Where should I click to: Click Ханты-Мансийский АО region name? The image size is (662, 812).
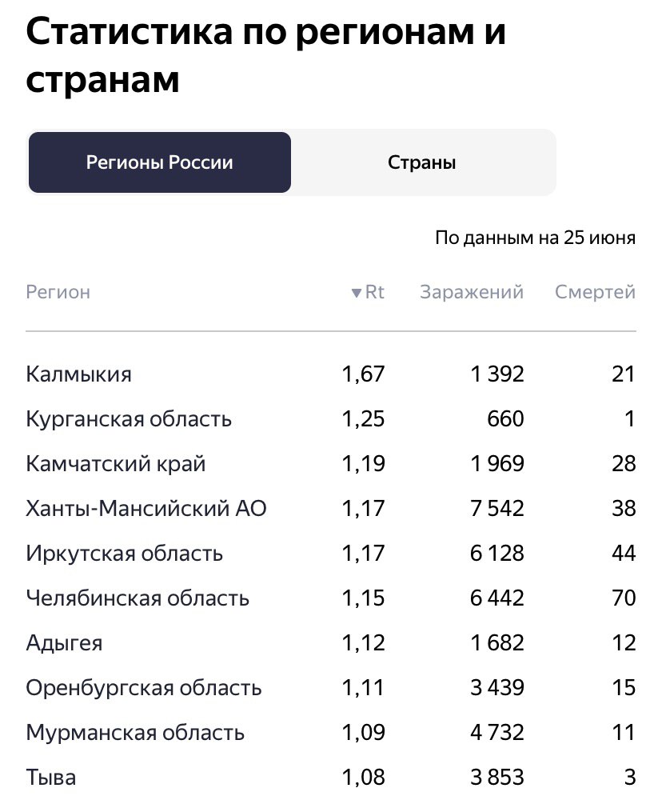click(x=146, y=509)
